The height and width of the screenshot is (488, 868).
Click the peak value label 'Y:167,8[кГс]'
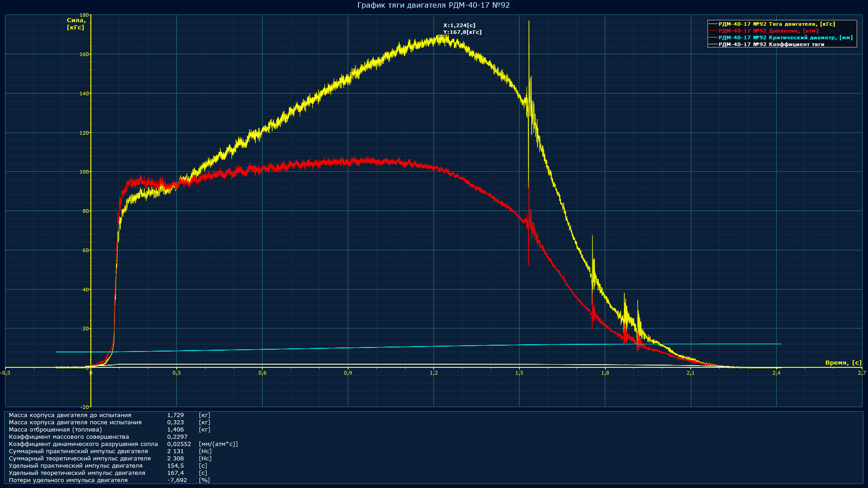pos(462,33)
